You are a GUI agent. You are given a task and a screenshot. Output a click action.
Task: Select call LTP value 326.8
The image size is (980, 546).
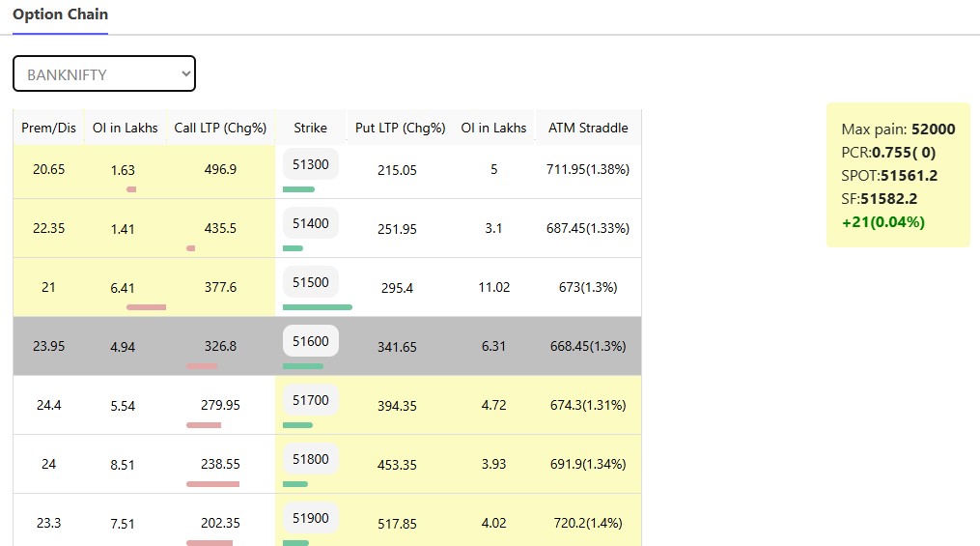(220, 346)
